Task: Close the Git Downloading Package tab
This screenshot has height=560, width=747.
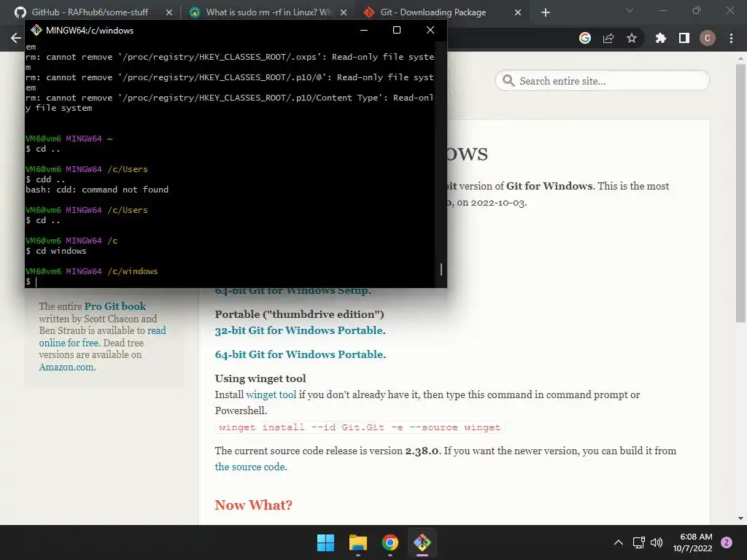Action: [x=518, y=12]
